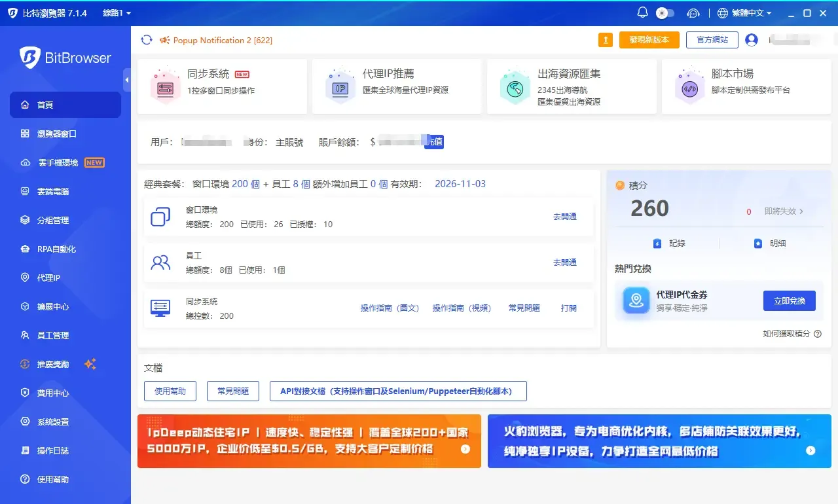The height and width of the screenshot is (504, 838).
Task: Open 瀏覽器窗口 in sidebar
Action: pos(65,134)
